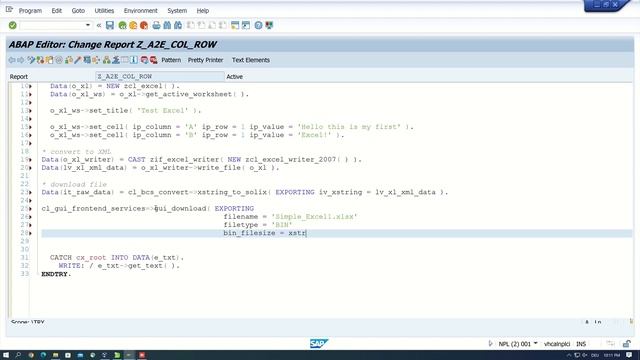Open the NPL (2) 001 system dropdown
The height and width of the screenshot is (360, 640).
(536, 344)
